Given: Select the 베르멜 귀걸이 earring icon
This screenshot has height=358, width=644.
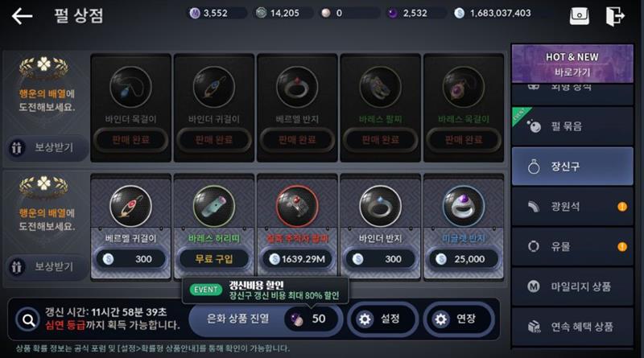Looking at the screenshot, I should pos(130,206).
